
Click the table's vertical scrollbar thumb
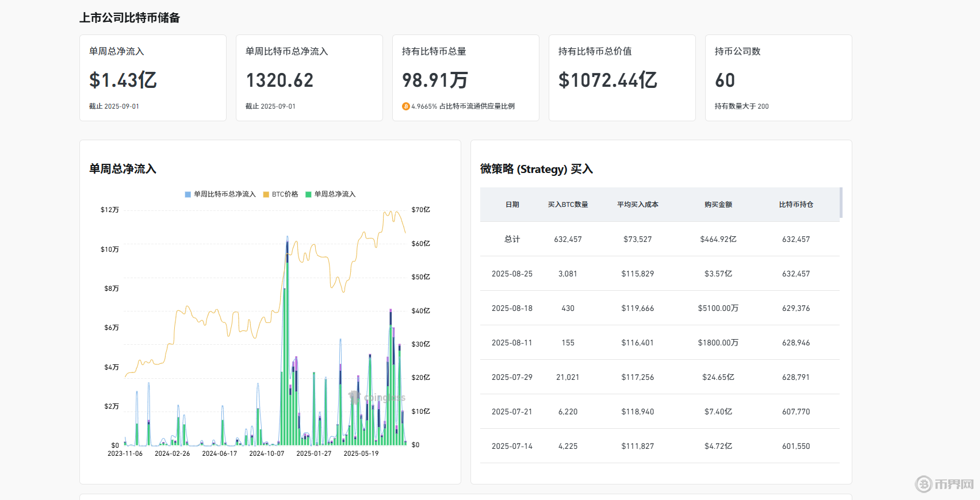pos(841,203)
